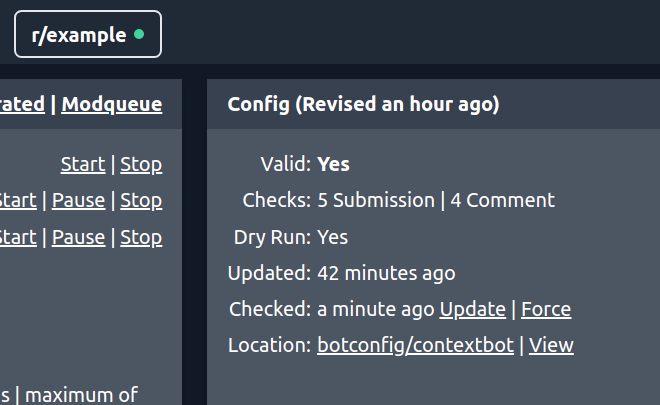Click the 5 Submission checks text
This screenshot has width=660, height=405.
[x=376, y=200]
